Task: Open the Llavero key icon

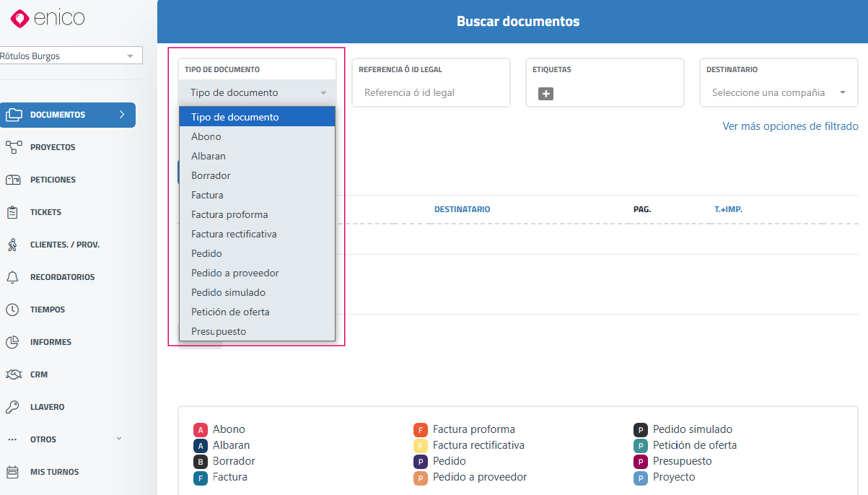Action: pos(13,407)
